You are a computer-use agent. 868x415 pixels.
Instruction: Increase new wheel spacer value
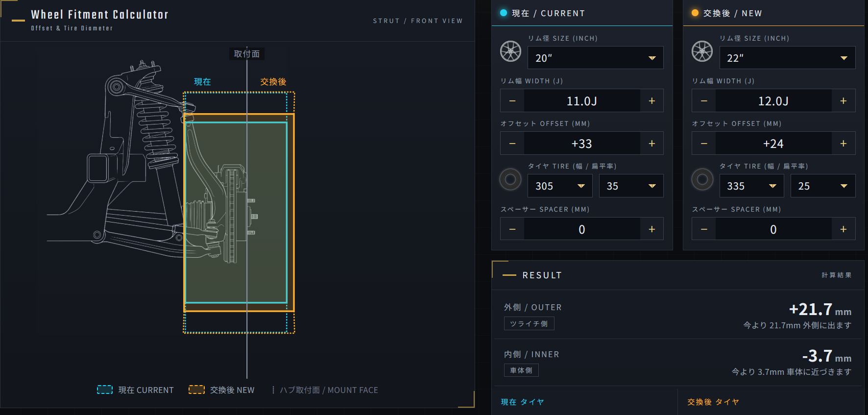844,229
